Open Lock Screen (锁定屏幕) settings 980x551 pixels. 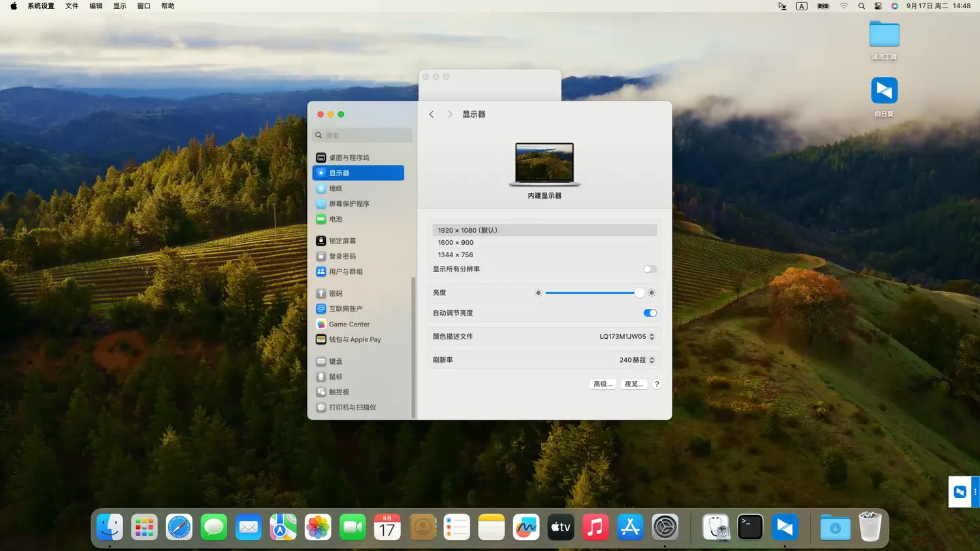coord(342,241)
